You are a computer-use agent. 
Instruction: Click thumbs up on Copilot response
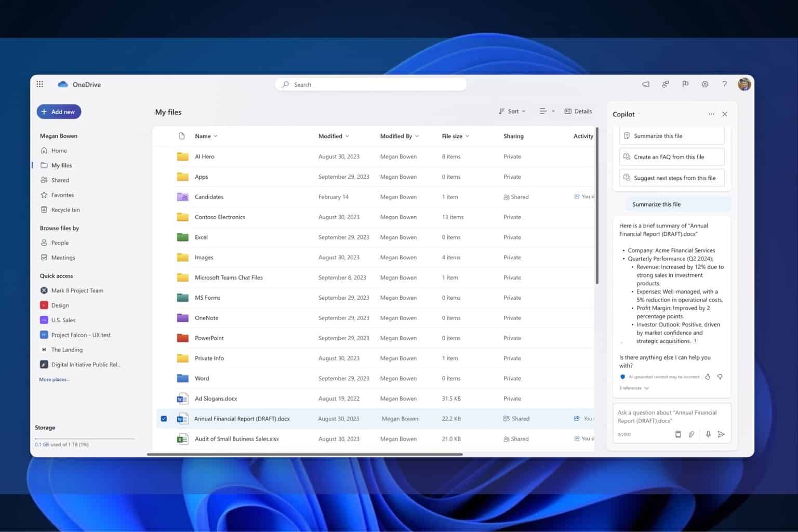coord(708,377)
